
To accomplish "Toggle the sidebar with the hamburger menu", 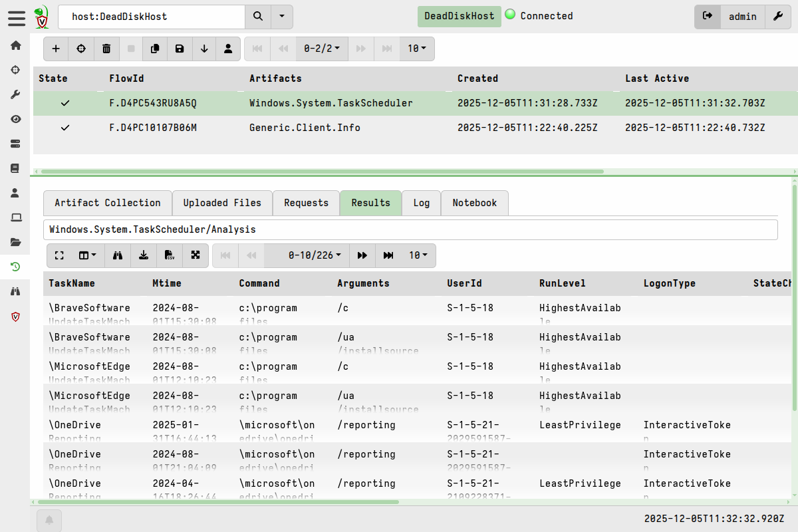I will point(17,18).
